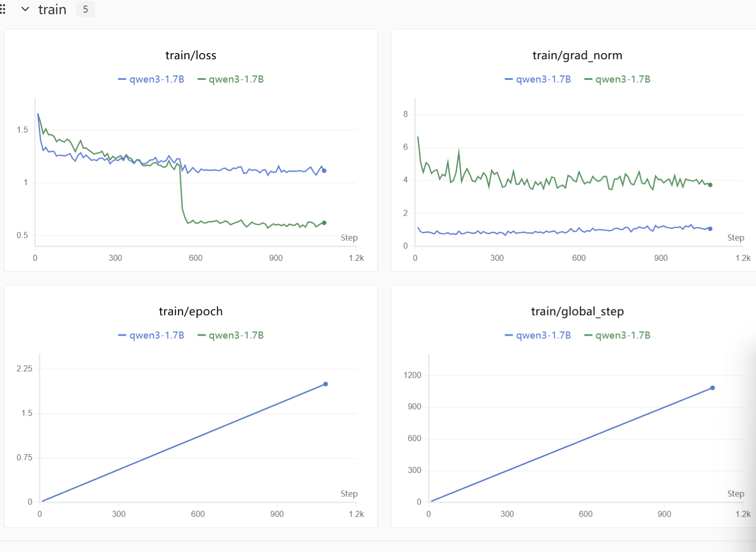The height and width of the screenshot is (552, 756).
Task: Hide blue qwen3-1.7B series in train/grad_norm legend
Action: (538, 80)
